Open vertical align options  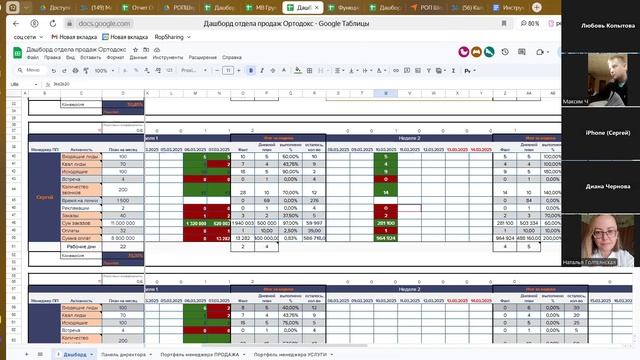[353, 71]
